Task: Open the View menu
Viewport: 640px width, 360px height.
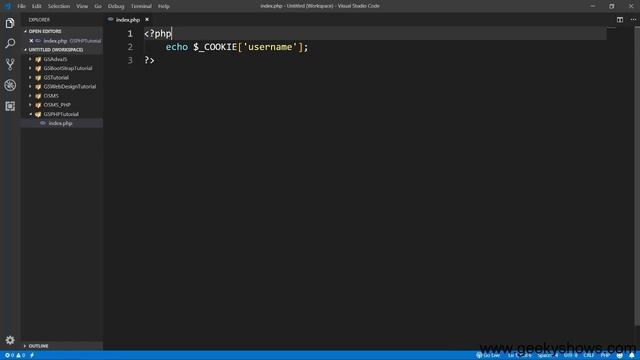Action: [82, 6]
